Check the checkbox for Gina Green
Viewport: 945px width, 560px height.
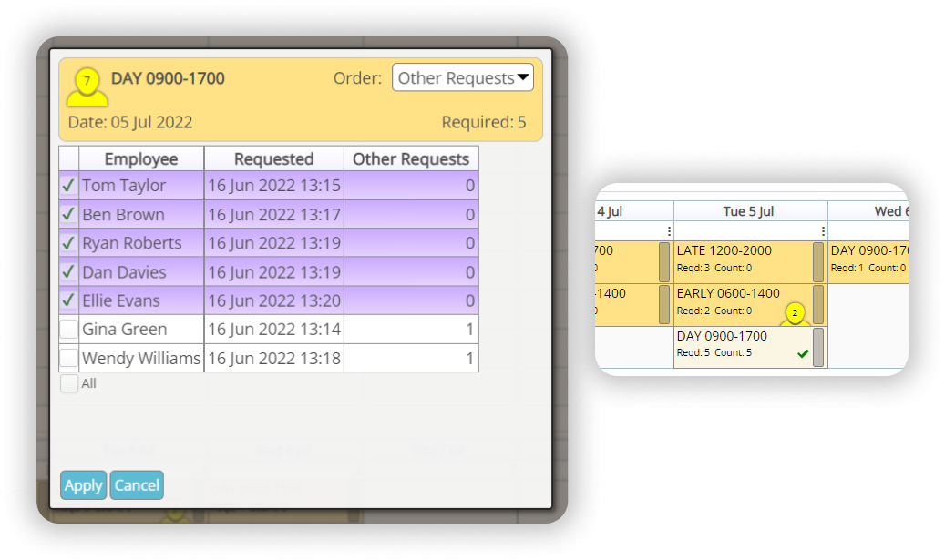point(68,329)
